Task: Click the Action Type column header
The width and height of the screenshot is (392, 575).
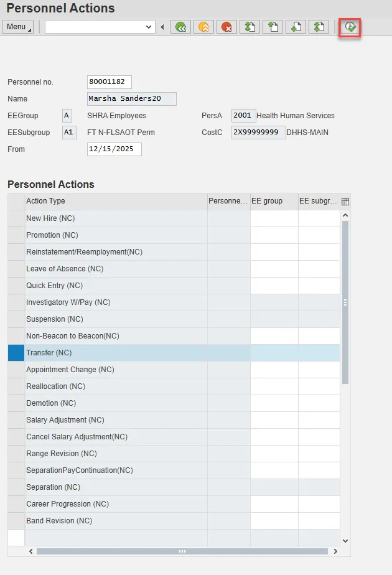Action: 116,201
